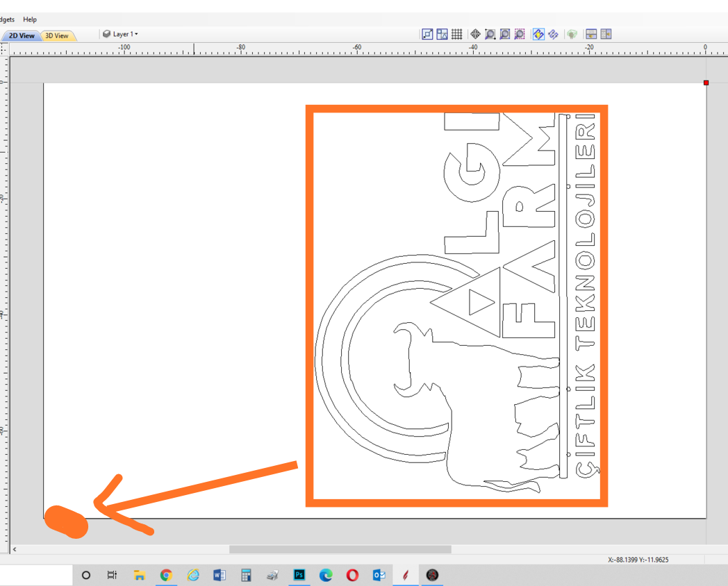
Task: Click the red feather app taskbar icon
Action: pyautogui.click(x=406, y=576)
